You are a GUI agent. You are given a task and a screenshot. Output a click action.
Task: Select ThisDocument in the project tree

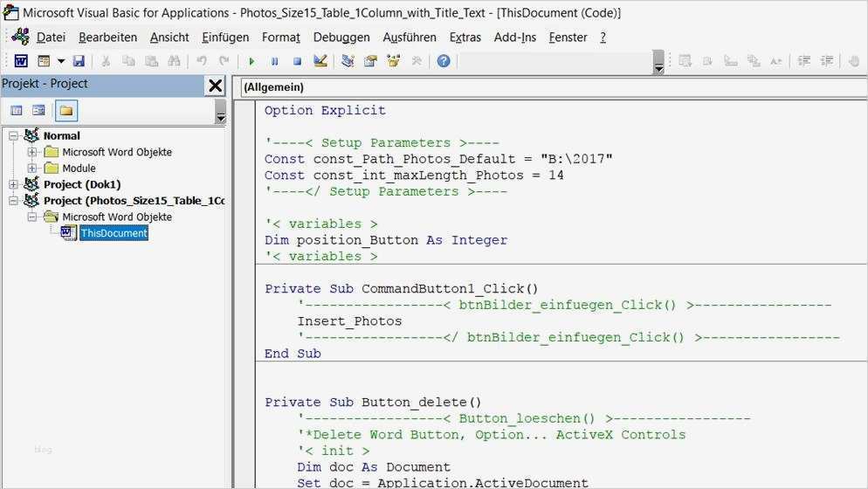pos(114,233)
